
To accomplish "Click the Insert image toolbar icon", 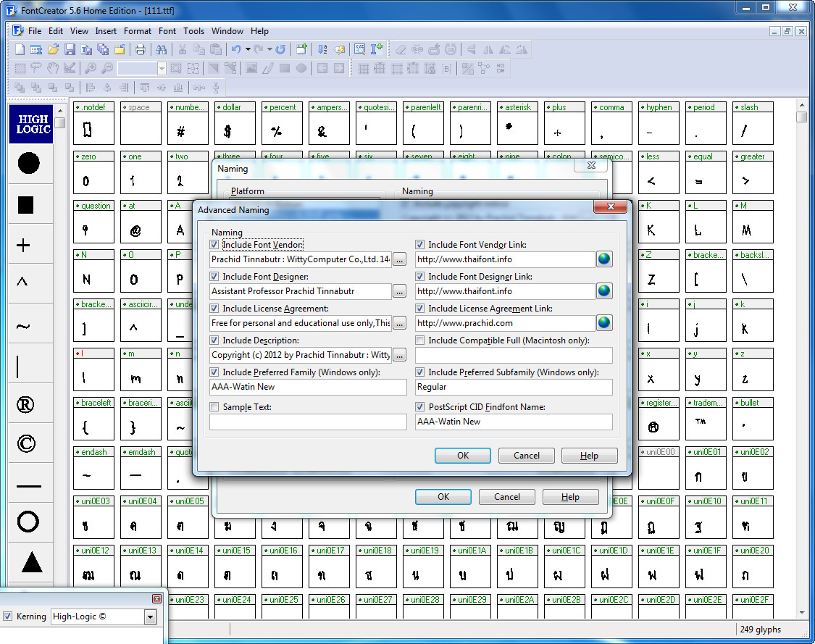I will [x=251, y=68].
